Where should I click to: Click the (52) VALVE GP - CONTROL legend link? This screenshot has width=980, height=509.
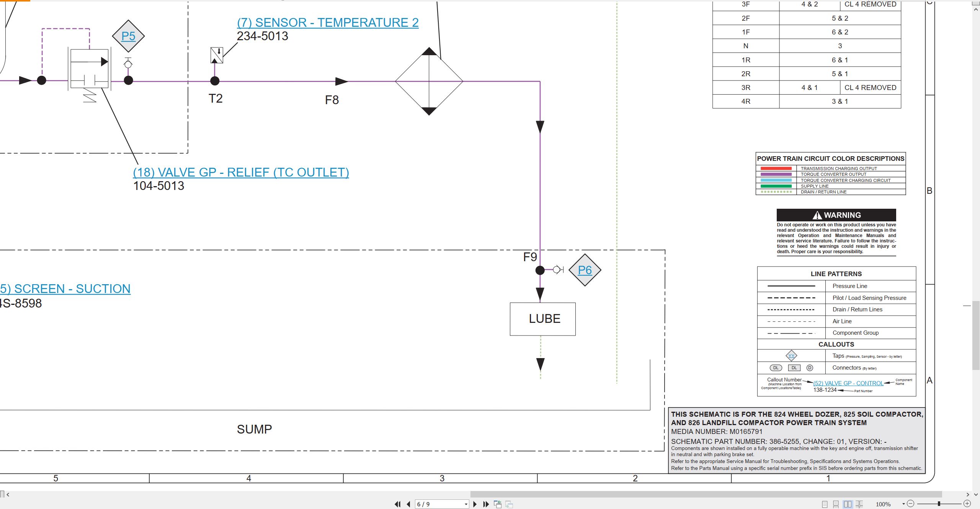[x=848, y=383]
